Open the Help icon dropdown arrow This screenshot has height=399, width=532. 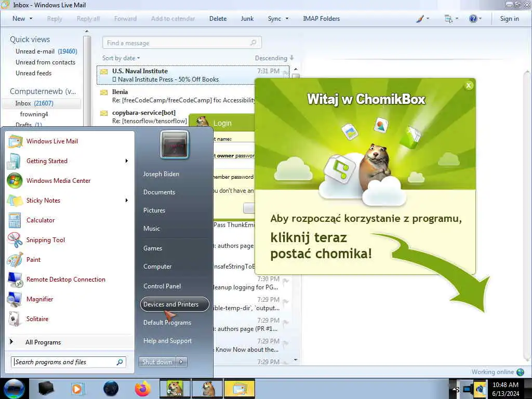[x=480, y=19]
